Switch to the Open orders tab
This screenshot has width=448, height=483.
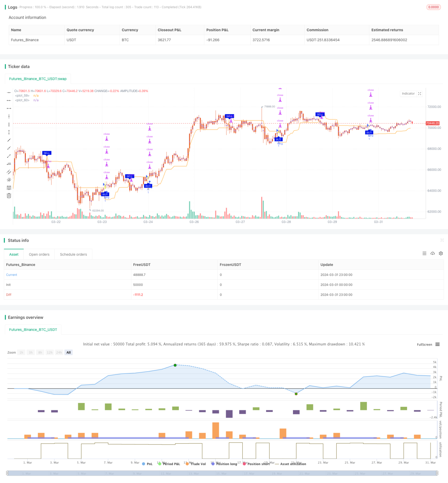click(x=39, y=255)
